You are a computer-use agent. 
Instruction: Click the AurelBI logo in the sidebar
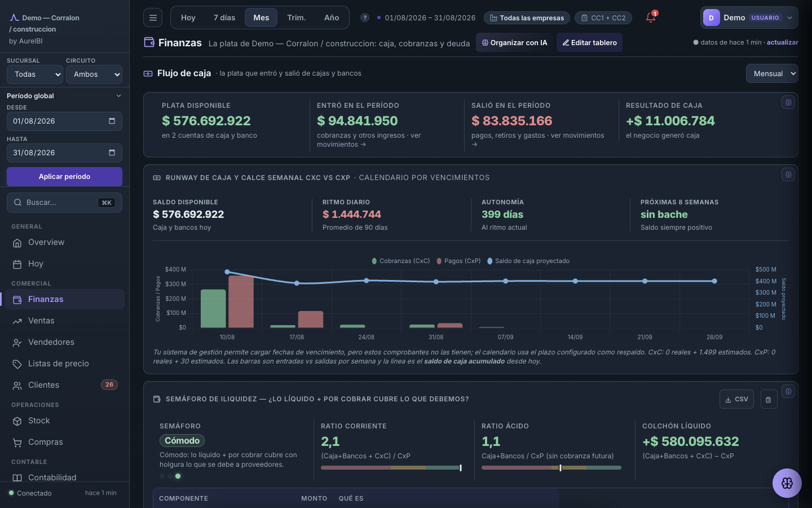[x=14, y=17]
